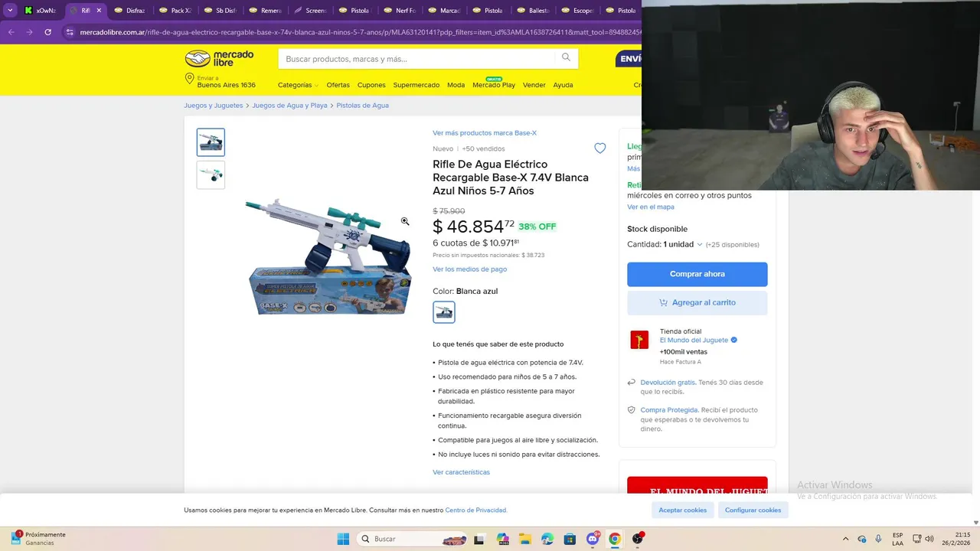Switch to the xOwNz browser tab

(42, 11)
